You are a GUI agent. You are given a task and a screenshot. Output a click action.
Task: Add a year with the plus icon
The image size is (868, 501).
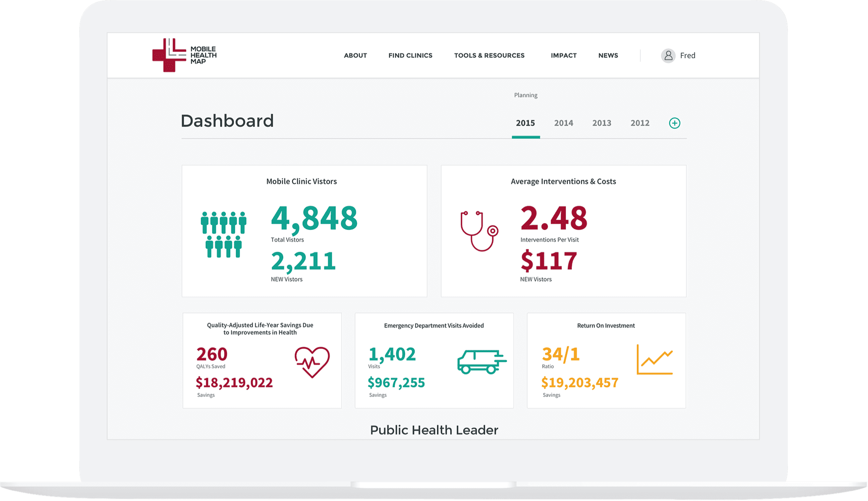674,123
